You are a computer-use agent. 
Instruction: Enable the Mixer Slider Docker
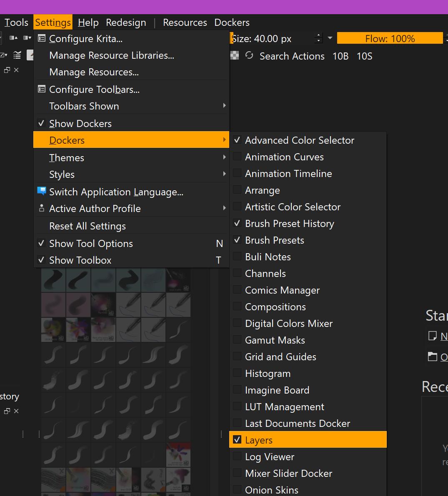click(x=308, y=473)
